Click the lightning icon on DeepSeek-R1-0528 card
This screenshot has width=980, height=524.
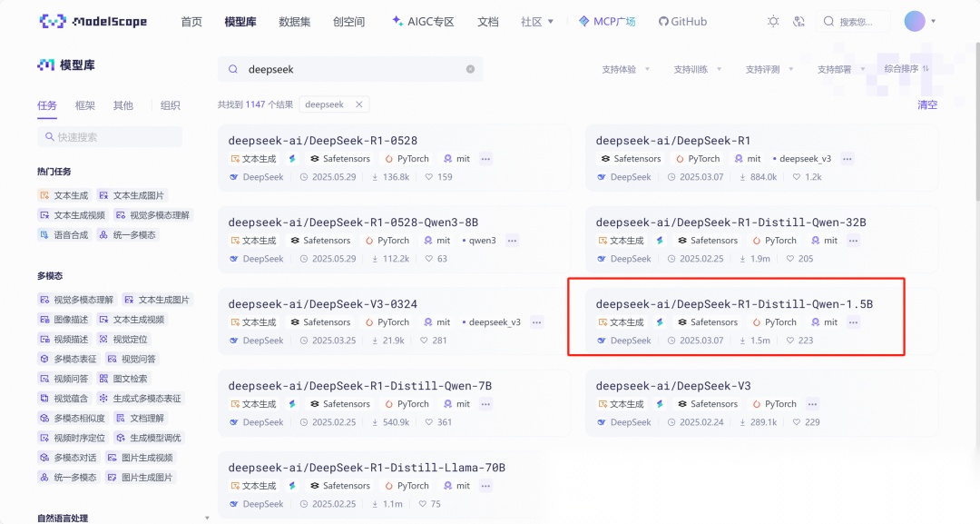click(x=292, y=159)
